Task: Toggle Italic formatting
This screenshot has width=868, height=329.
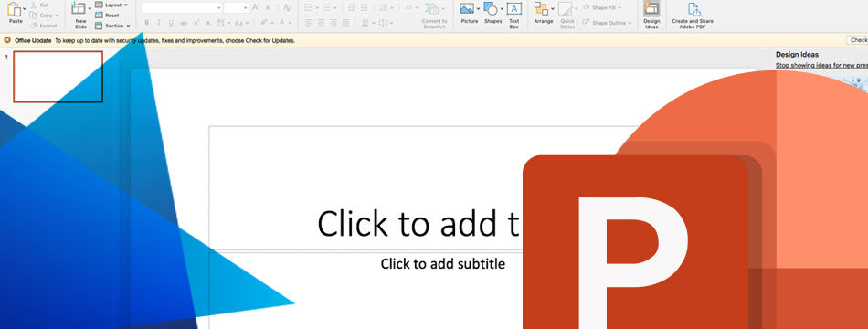Action: [x=159, y=23]
